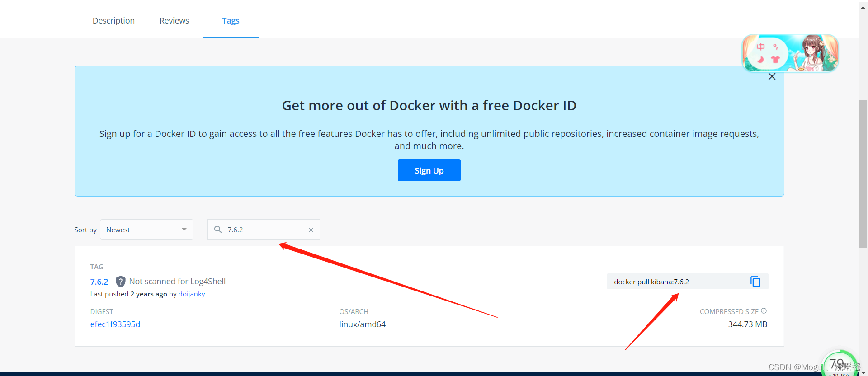Open the 7.6.2 tag link
This screenshot has width=868, height=376.
pyautogui.click(x=99, y=282)
